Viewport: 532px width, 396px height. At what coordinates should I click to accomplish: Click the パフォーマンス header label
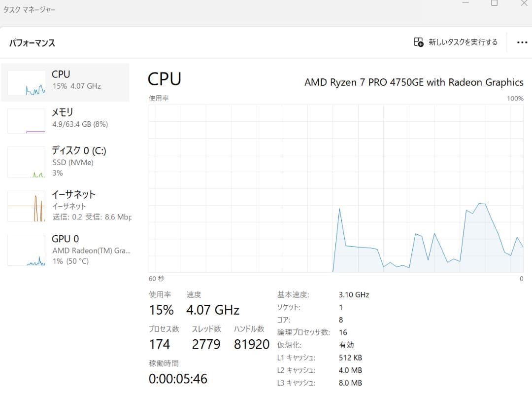pyautogui.click(x=32, y=43)
